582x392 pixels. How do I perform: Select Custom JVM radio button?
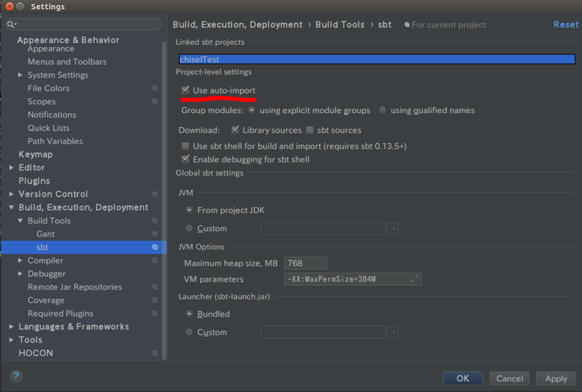click(189, 228)
